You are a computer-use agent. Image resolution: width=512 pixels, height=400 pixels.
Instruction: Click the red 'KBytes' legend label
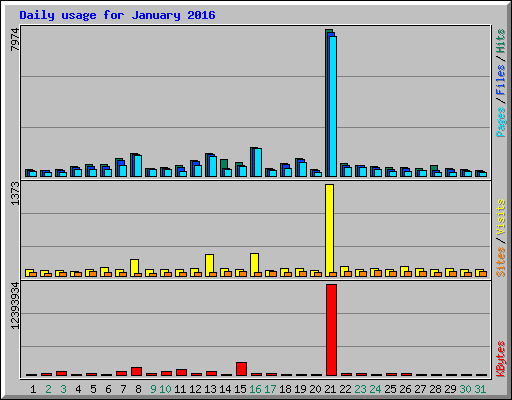click(501, 359)
